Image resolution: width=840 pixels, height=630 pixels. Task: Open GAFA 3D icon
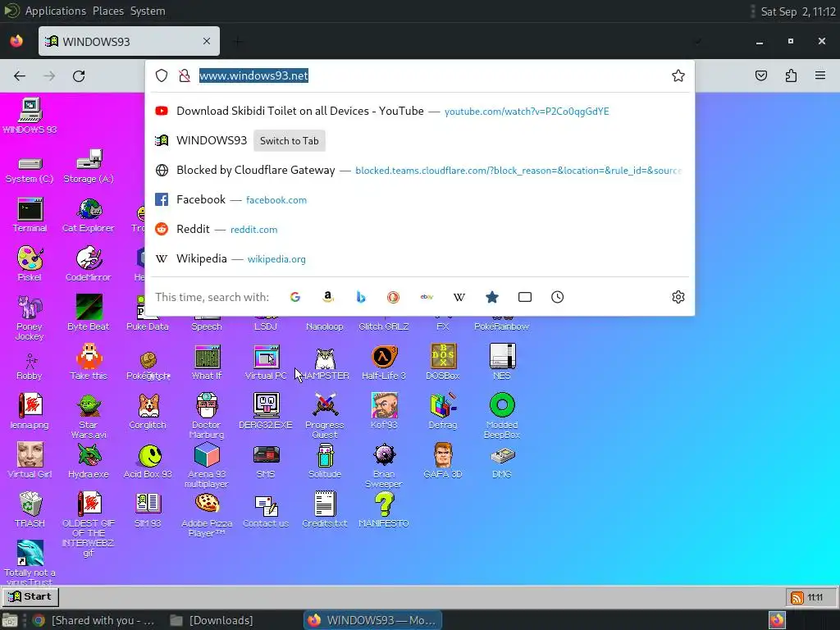(442, 461)
